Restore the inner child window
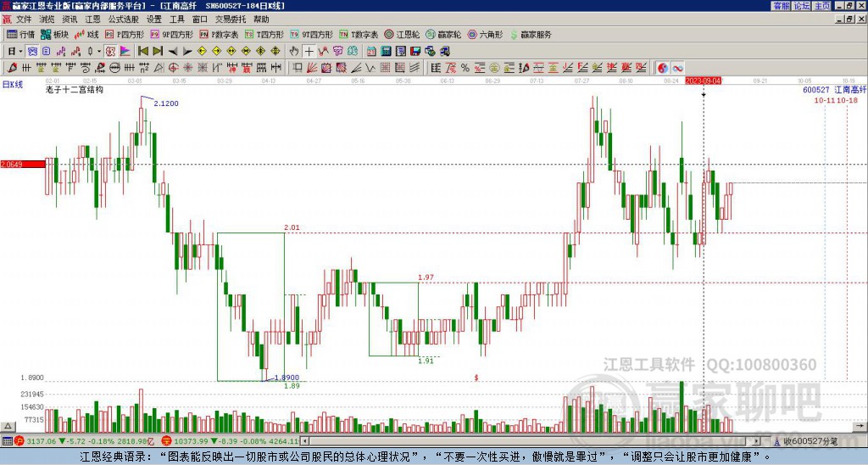Image resolution: width=868 pixels, height=465 pixels. 849,20
